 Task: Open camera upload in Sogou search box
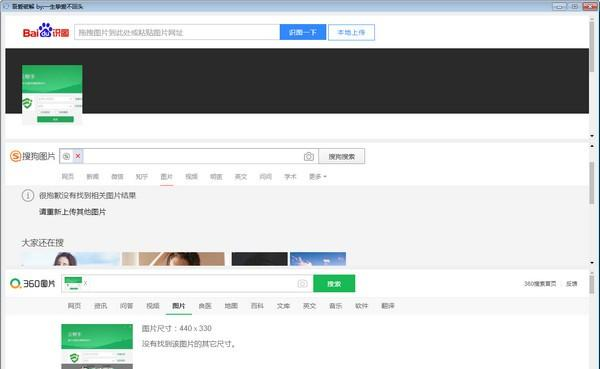coord(309,157)
